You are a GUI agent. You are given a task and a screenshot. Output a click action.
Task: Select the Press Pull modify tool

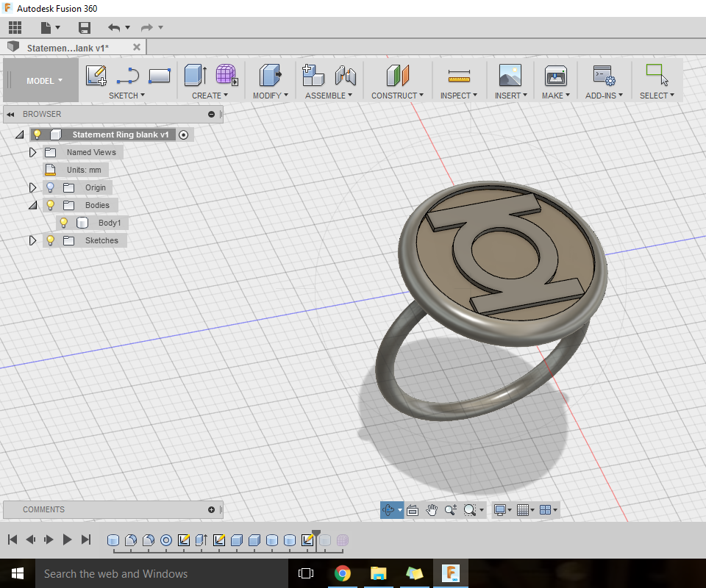(270, 75)
